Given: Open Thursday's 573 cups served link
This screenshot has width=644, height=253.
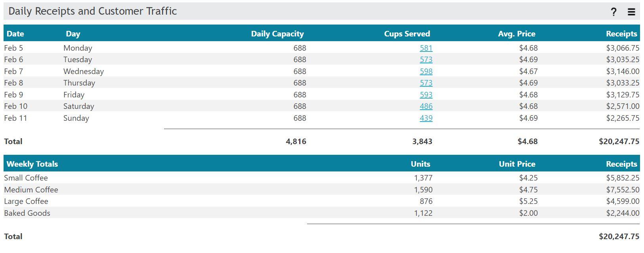Looking at the screenshot, I should pos(426,83).
